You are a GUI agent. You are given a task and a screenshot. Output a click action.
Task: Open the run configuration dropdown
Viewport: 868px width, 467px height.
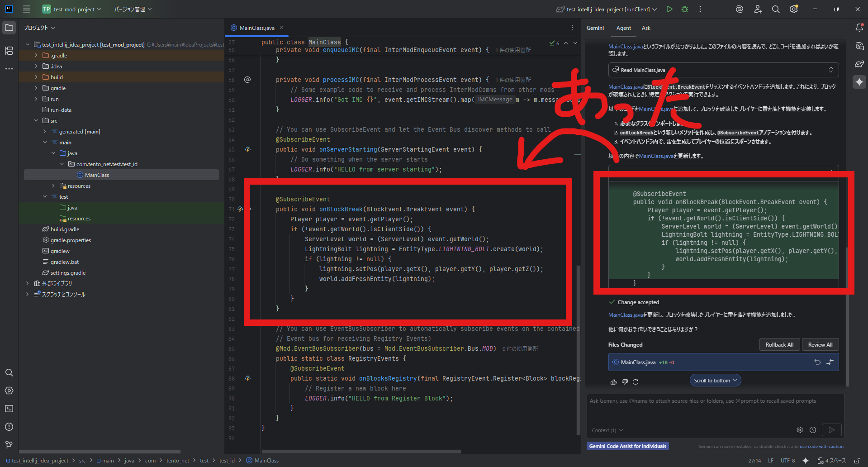[x=655, y=10]
